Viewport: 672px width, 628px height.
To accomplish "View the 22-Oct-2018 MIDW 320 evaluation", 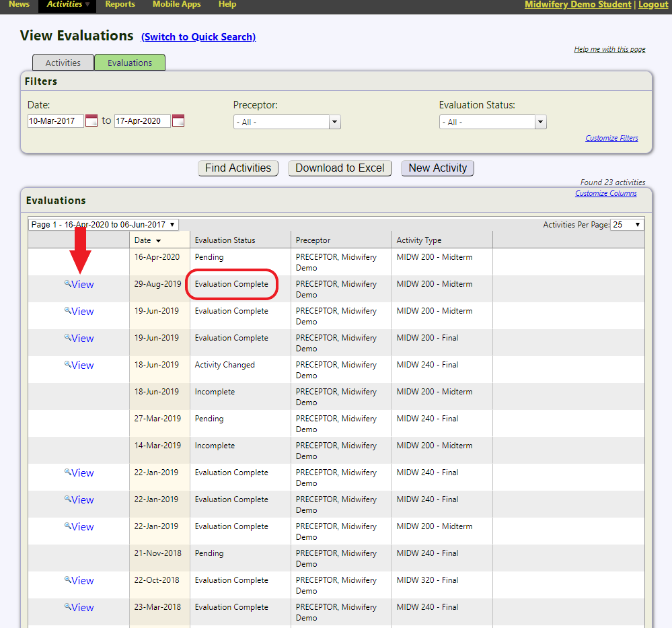I will pos(79,581).
